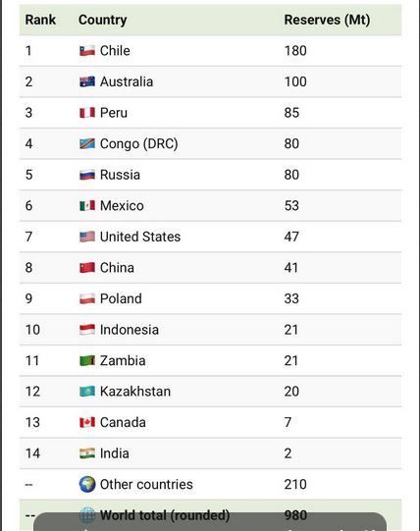
Task: Click the Australia flag icon
Action: tap(87, 81)
